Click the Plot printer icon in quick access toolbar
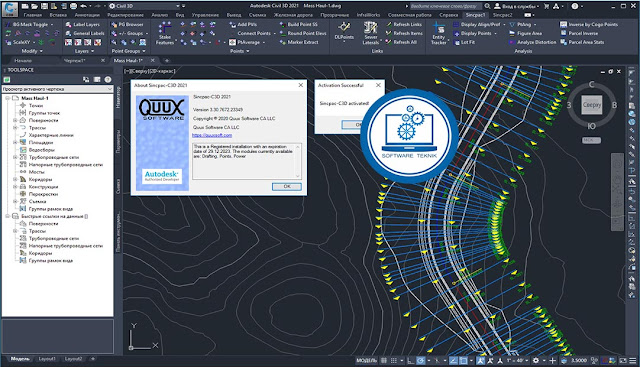The image size is (640, 367). pyautogui.click(x=73, y=6)
